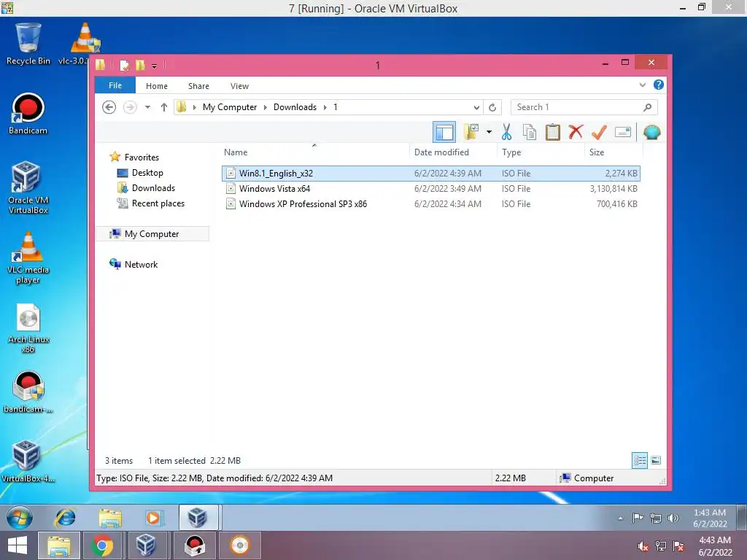This screenshot has height=560, width=747.
Task: Switch to details view icon
Action: pos(640,461)
